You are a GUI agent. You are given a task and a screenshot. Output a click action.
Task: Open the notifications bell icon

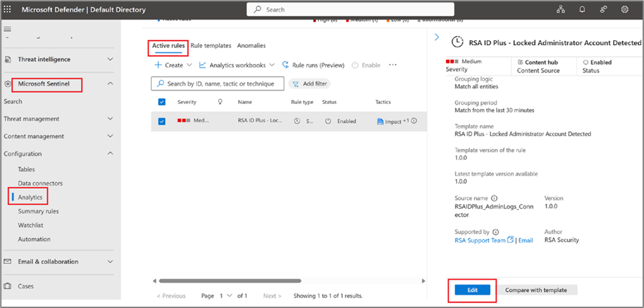(x=582, y=10)
